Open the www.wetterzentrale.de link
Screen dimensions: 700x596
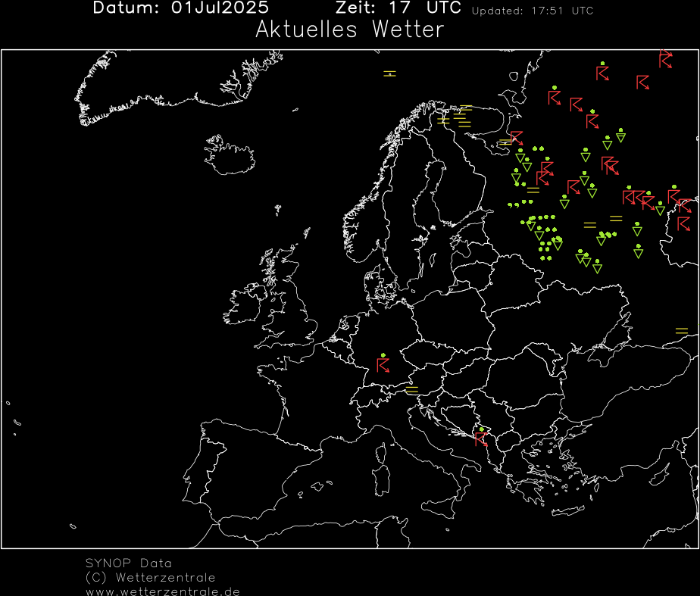[163, 591]
